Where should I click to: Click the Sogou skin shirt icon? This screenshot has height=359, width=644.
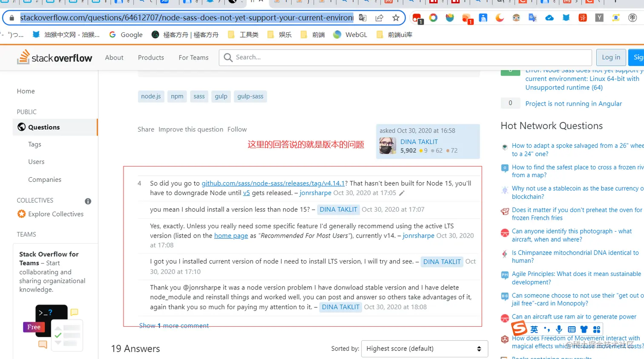click(x=584, y=329)
